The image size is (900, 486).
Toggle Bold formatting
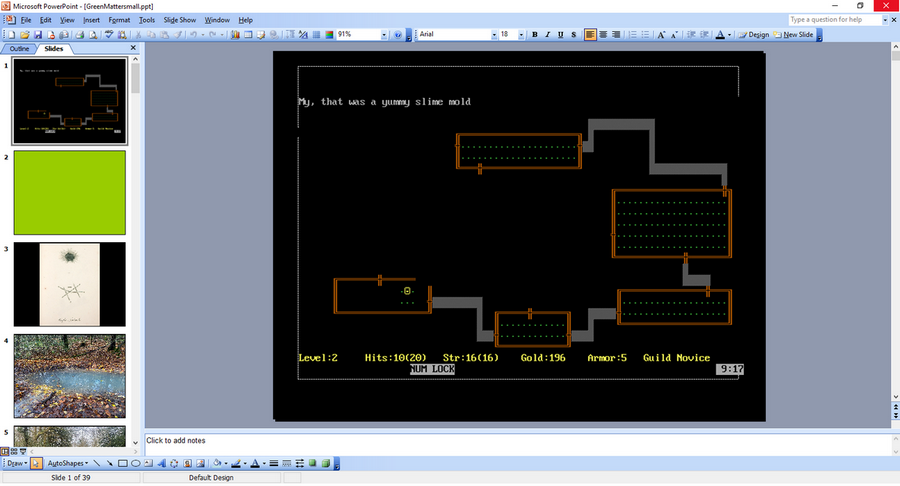pos(534,34)
